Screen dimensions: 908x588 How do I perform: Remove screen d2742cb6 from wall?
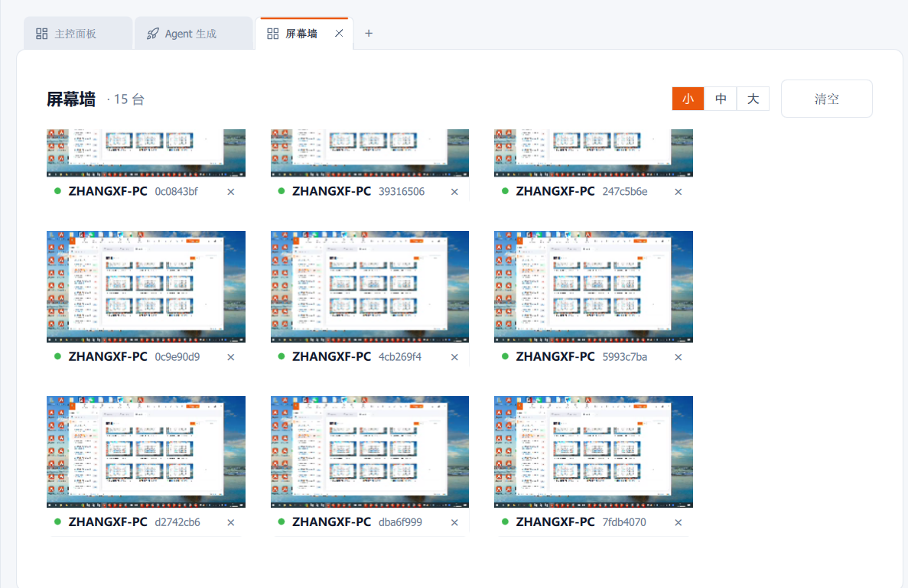pos(231,522)
